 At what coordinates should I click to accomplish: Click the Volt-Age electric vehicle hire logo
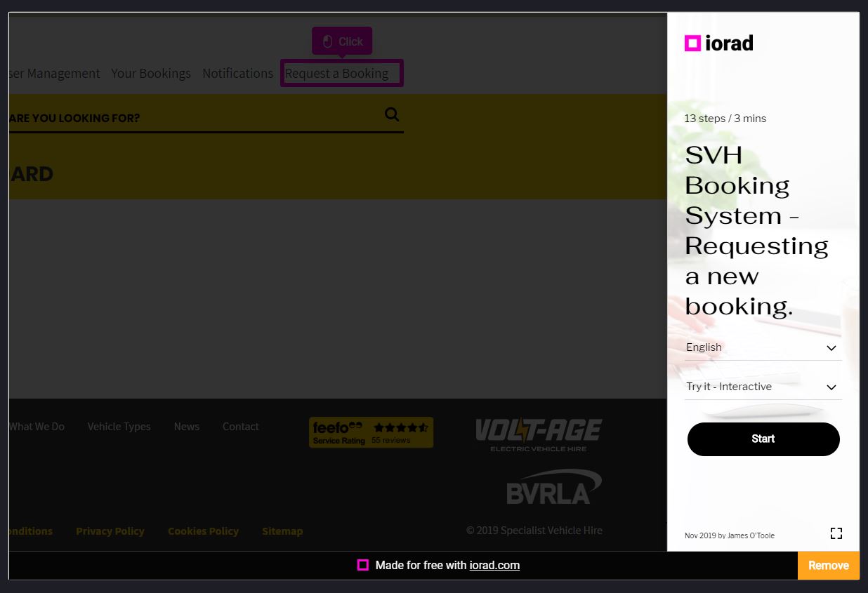pyautogui.click(x=538, y=434)
